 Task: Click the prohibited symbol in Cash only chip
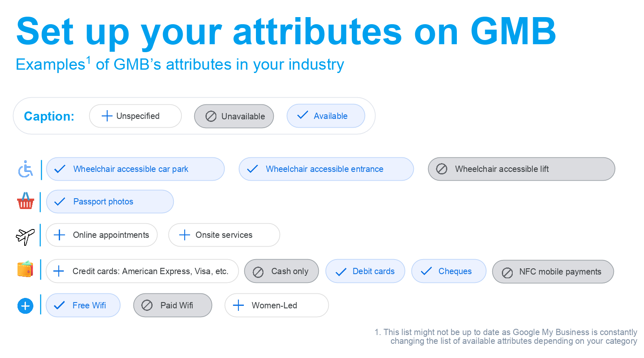258,272
